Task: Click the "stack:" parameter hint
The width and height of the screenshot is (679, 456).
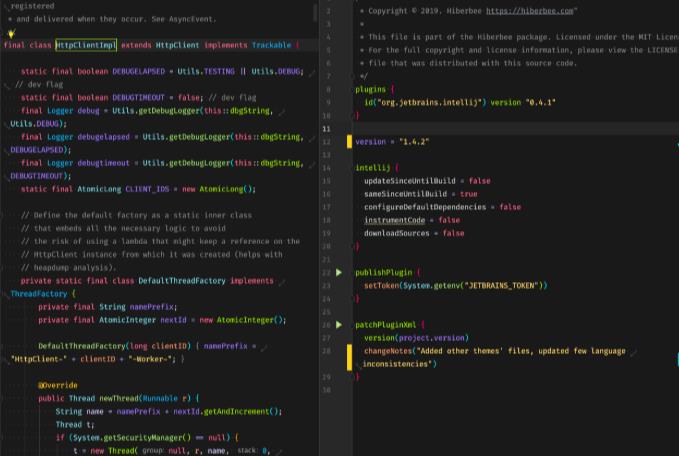Action: [247, 450]
